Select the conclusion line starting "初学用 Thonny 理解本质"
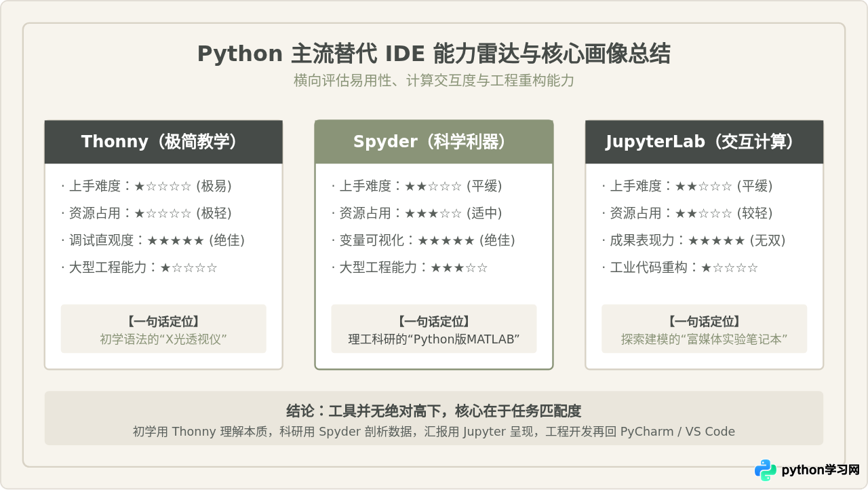868x490 pixels. 434,432
